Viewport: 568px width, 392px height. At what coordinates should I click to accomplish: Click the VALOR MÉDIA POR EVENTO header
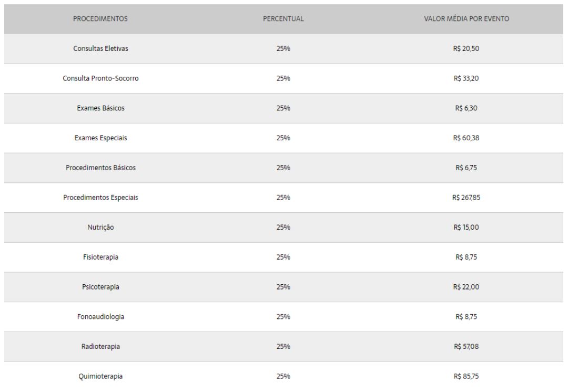pos(466,19)
